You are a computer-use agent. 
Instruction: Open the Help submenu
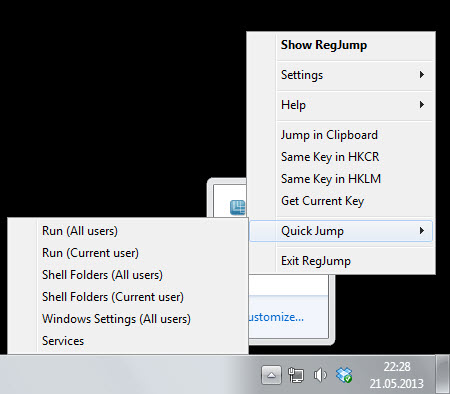tap(341, 105)
